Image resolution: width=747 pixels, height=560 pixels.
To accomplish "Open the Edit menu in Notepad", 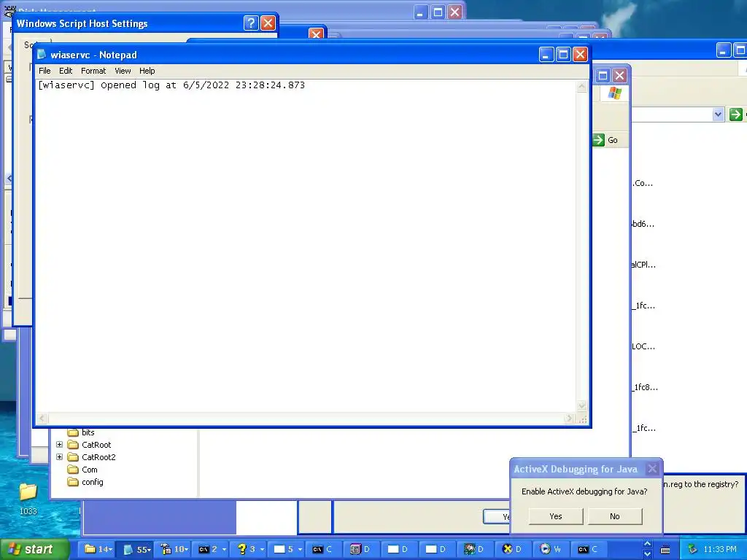I will point(65,71).
